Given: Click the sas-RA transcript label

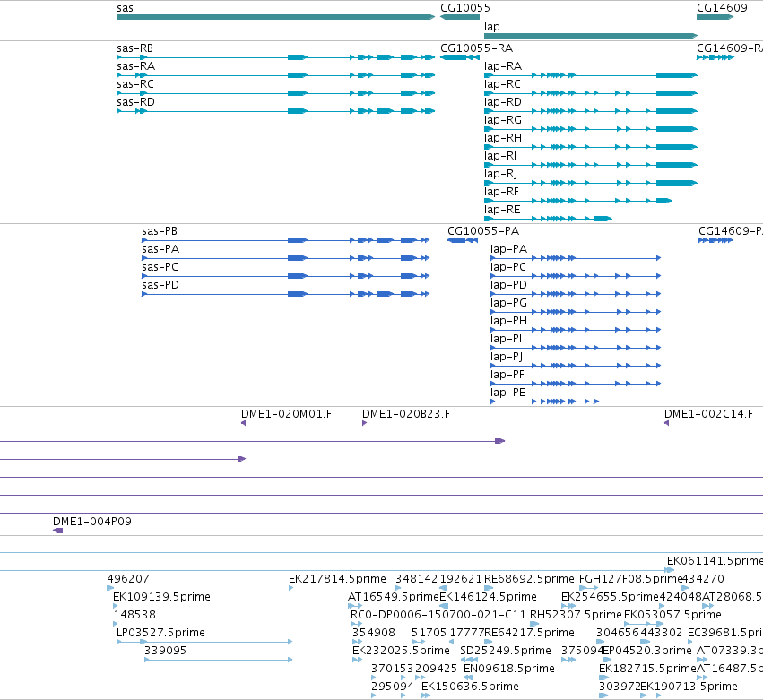Looking at the screenshot, I should click(135, 66).
